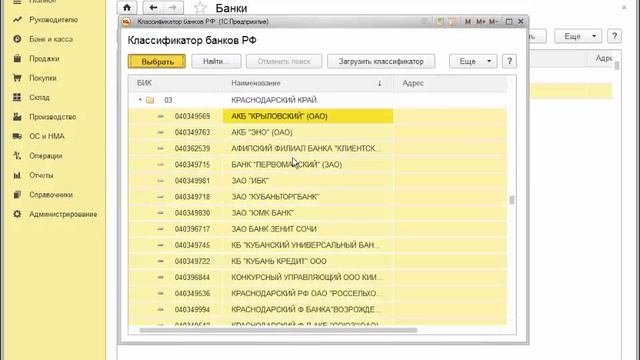This screenshot has height=360, width=640.
Task: Select row КБ "КУБАНЬ КРЕДИТ" ООО
Action: pos(318,261)
